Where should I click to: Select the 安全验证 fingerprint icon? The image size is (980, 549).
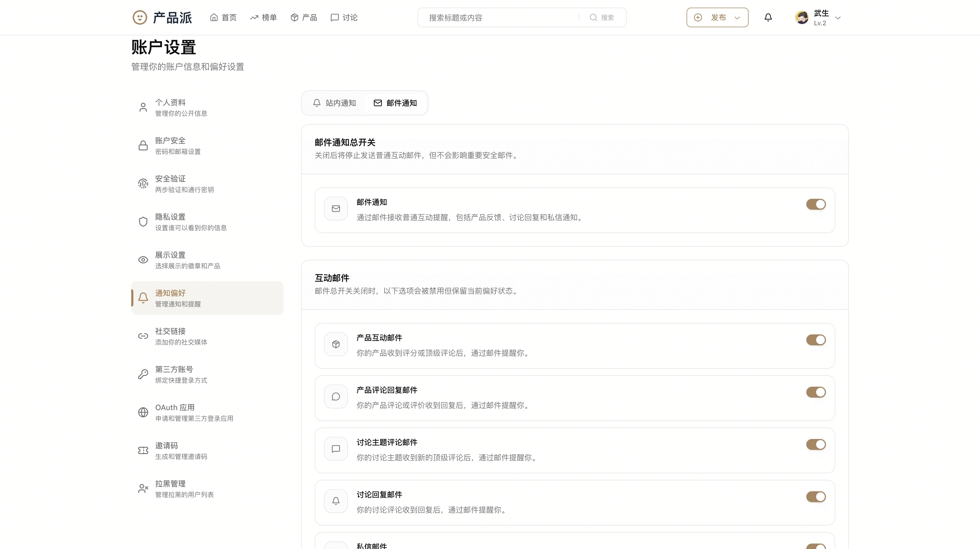(x=143, y=184)
